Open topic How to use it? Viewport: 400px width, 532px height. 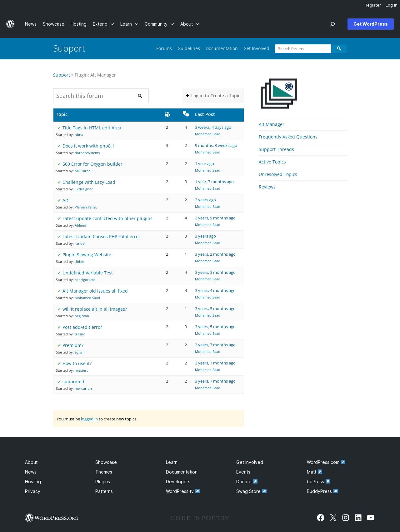[77, 364]
